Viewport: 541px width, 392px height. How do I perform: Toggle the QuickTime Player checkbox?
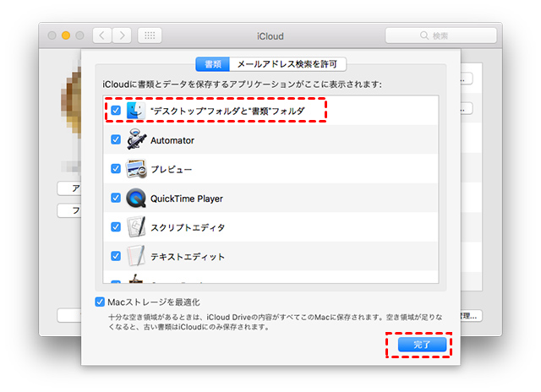(x=116, y=198)
